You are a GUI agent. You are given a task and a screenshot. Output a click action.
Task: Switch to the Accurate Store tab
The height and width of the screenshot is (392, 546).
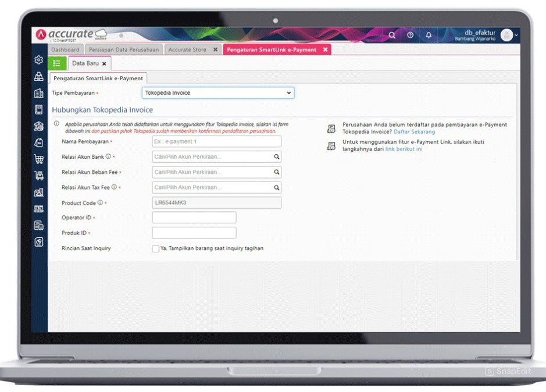pyautogui.click(x=187, y=50)
